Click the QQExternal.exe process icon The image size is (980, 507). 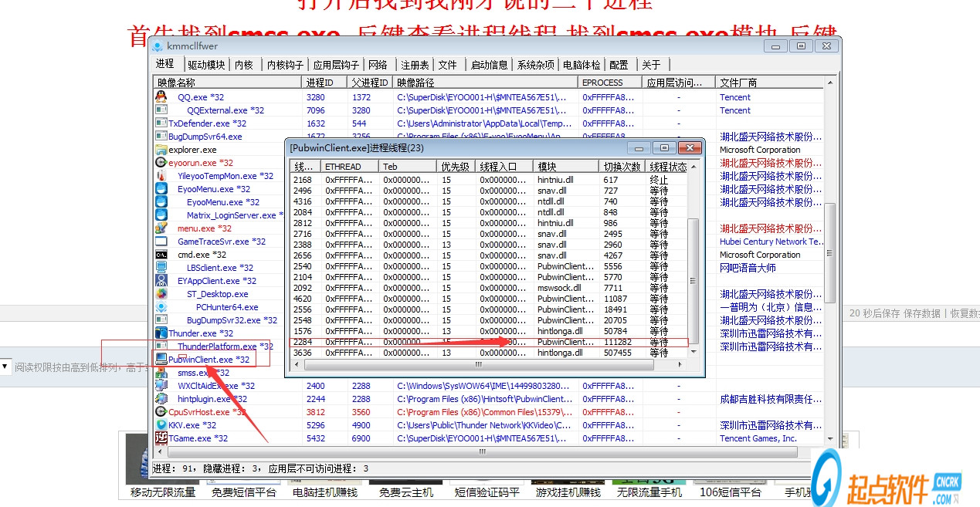(161, 110)
